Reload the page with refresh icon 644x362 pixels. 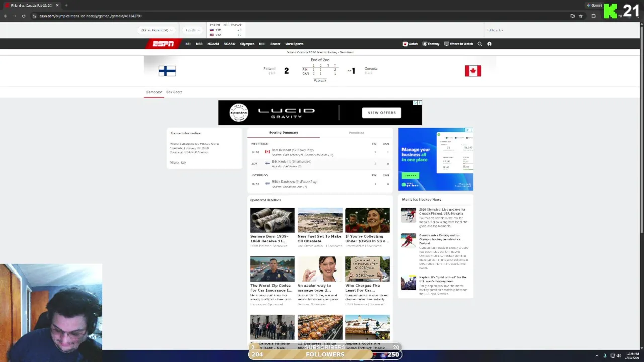click(x=23, y=16)
